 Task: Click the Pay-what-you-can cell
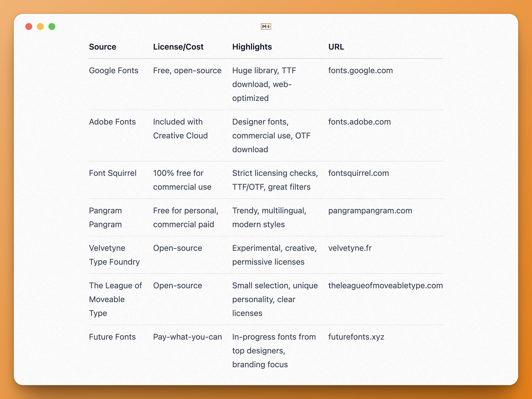[x=188, y=337]
